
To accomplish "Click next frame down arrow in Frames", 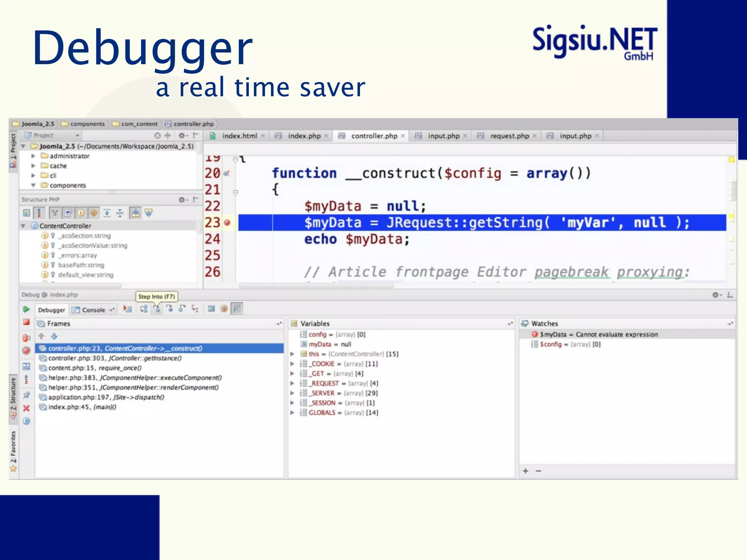I will point(54,336).
